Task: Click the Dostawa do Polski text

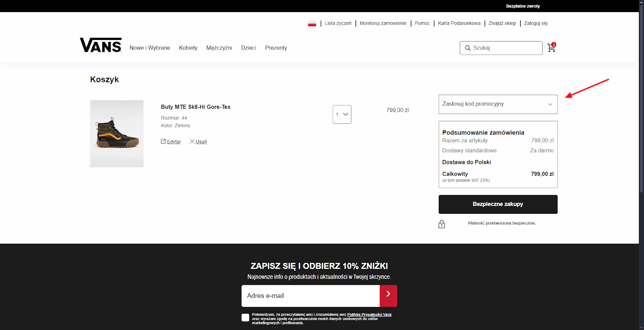Action: pyautogui.click(x=466, y=162)
